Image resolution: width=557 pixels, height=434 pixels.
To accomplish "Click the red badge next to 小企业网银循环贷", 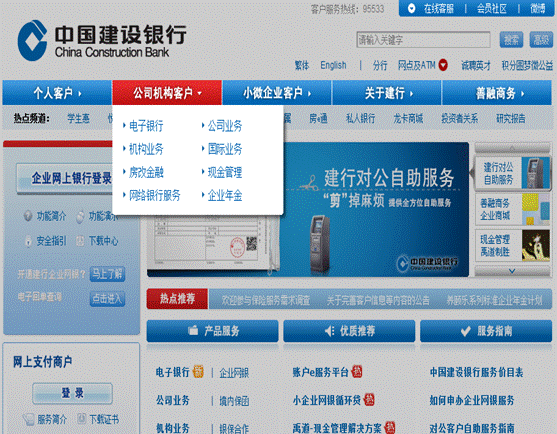I will [369, 400].
